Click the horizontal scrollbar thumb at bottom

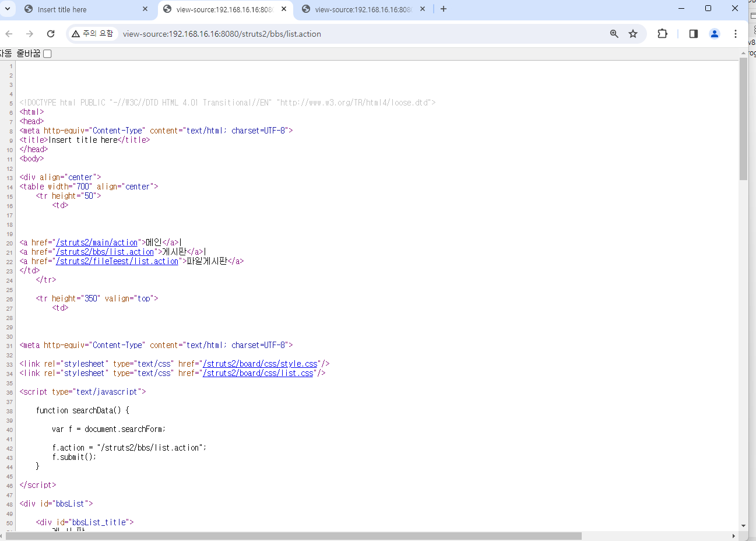tap(294, 536)
